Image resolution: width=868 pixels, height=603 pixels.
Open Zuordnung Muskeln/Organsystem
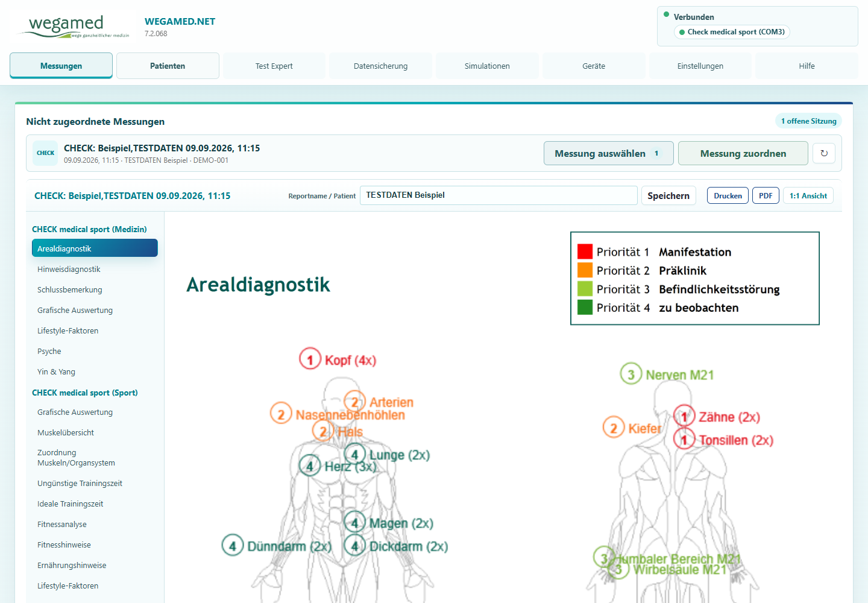click(x=95, y=458)
